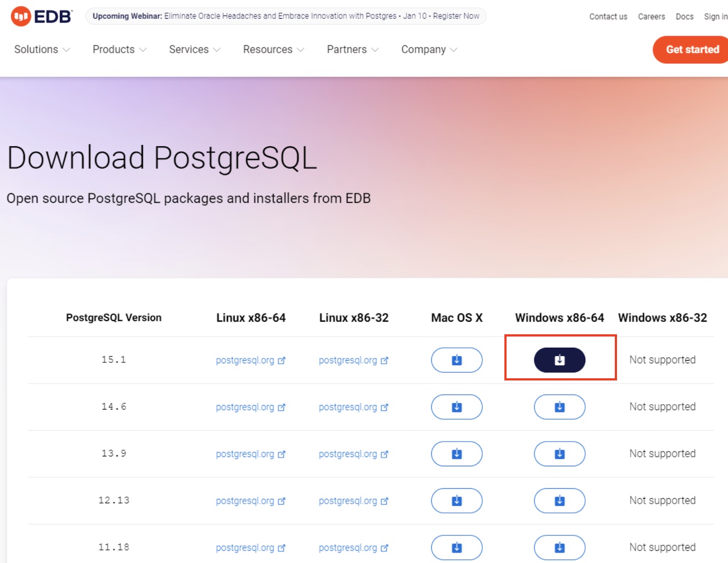Download PostgreSQL 11.18 for Windows x86-64
The width and height of the screenshot is (728, 563).
(559, 547)
